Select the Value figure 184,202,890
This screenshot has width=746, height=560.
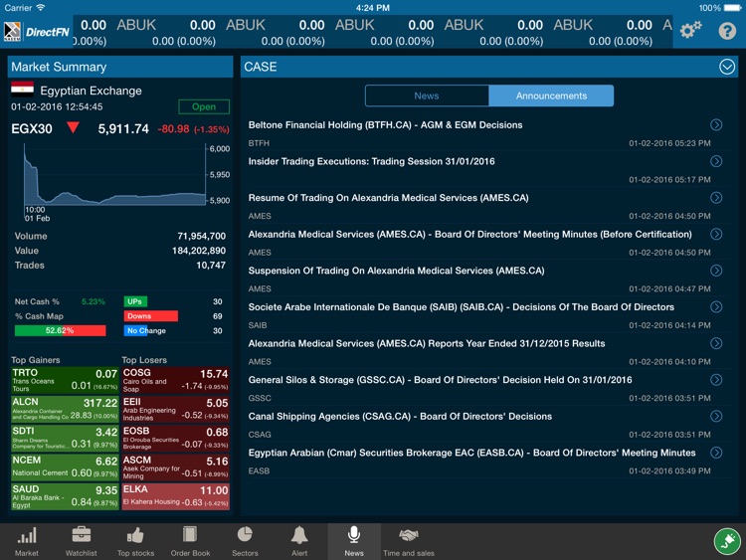(x=199, y=251)
